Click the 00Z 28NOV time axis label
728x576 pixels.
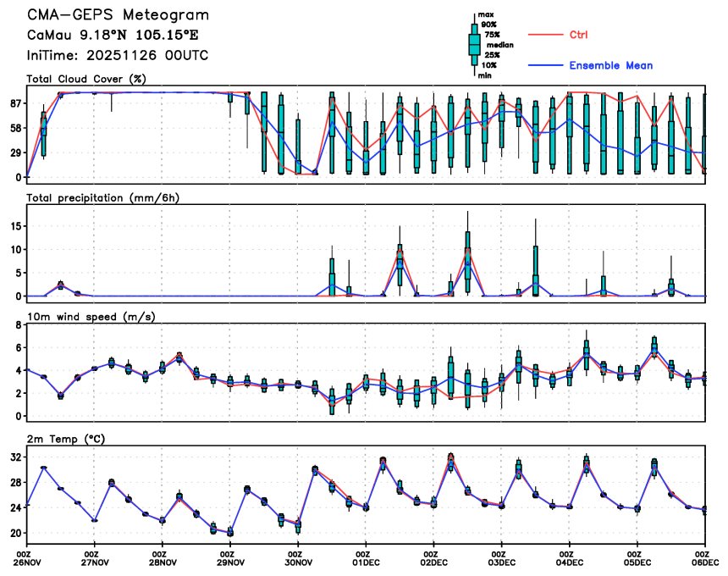pyautogui.click(x=163, y=558)
